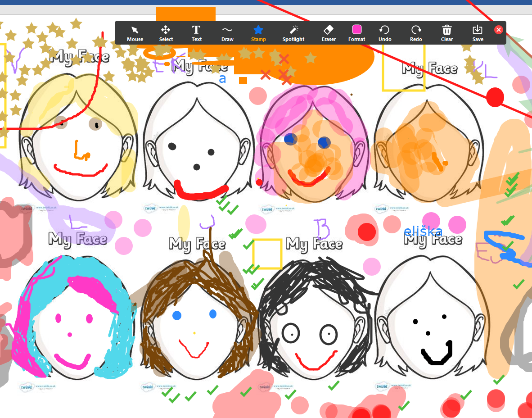Select the Mouse tool
Image resolution: width=532 pixels, height=418 pixels.
[x=135, y=33]
